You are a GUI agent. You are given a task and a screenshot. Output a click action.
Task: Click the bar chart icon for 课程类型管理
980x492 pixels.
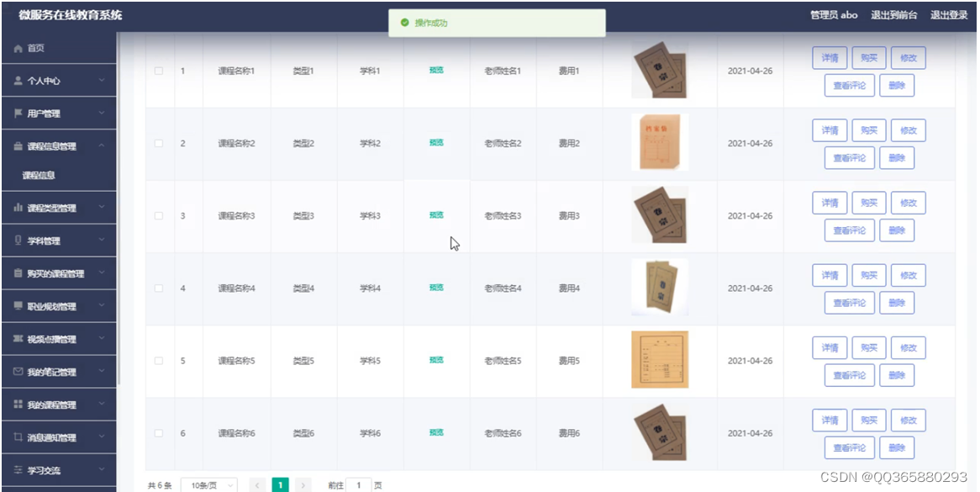click(x=17, y=209)
